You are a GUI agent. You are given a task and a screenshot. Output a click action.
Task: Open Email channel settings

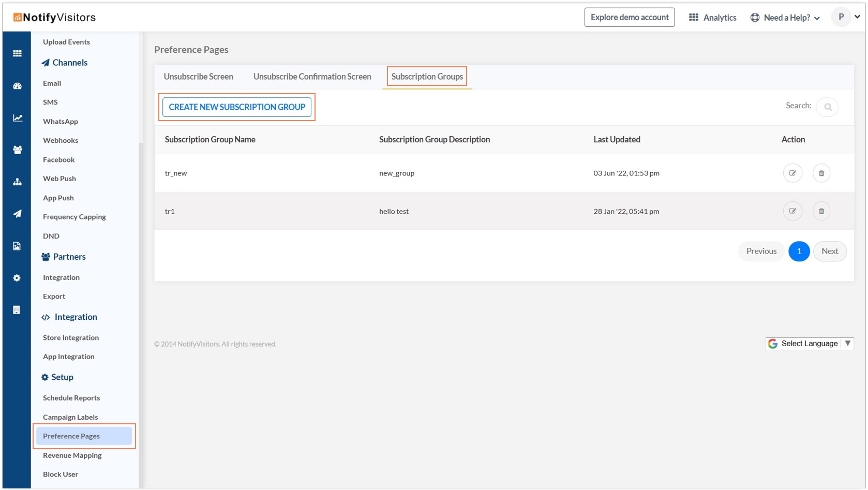click(52, 83)
